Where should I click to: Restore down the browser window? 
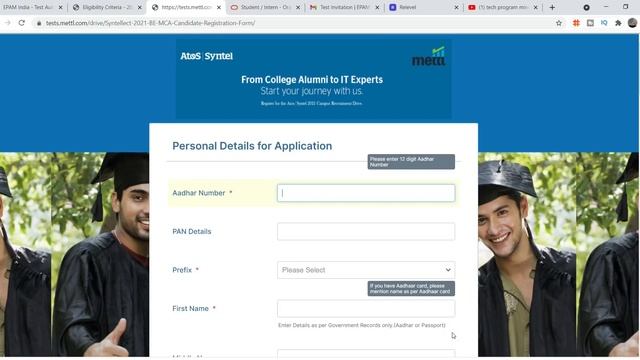(626, 7)
